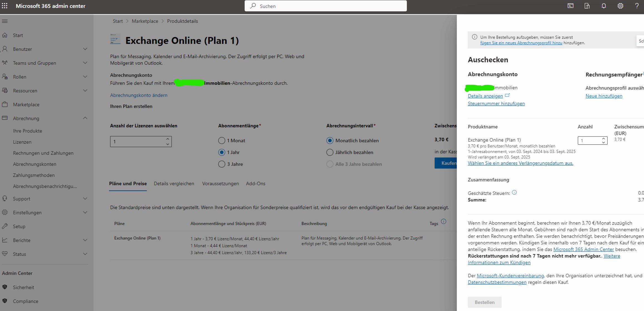Switch to the Add-Ons tab
Image resolution: width=644 pixels, height=311 pixels.
pyautogui.click(x=256, y=184)
